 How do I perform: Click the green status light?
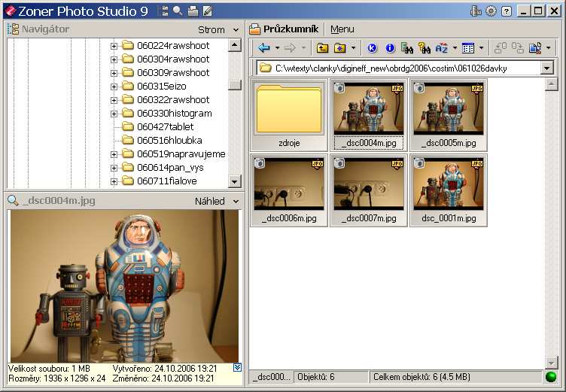click(551, 377)
